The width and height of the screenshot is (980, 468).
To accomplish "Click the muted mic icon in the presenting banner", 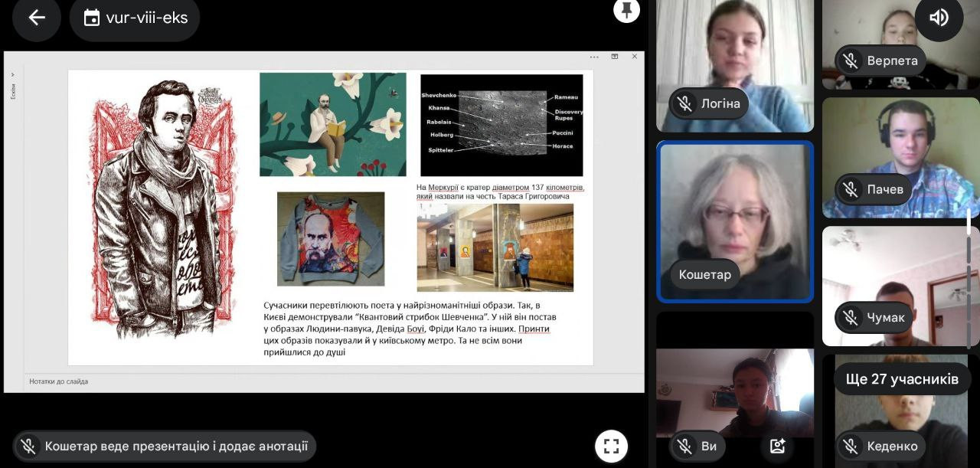I will 28,446.
